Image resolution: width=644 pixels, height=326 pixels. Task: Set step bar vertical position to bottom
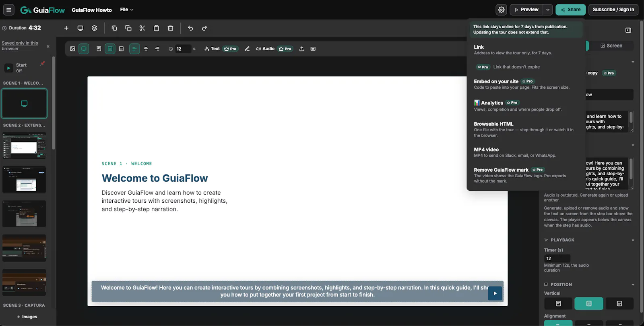click(x=121, y=49)
